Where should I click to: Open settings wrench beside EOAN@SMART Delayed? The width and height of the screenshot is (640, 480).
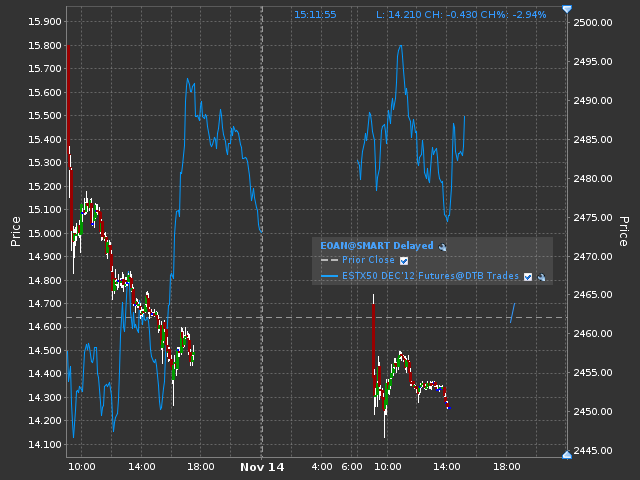click(442, 247)
